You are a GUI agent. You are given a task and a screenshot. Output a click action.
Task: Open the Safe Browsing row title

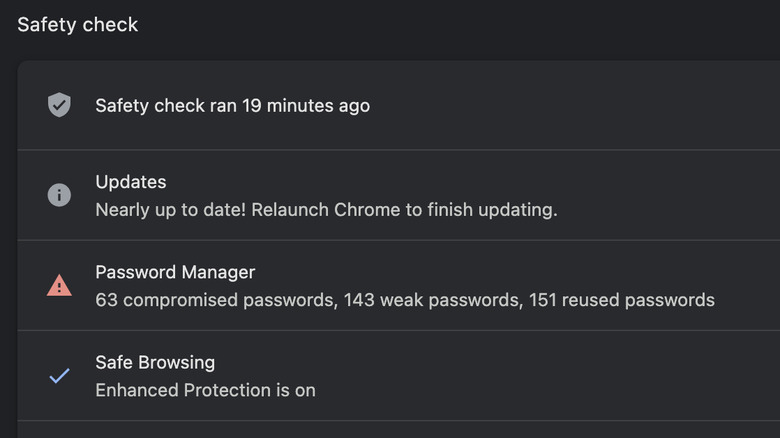point(155,362)
